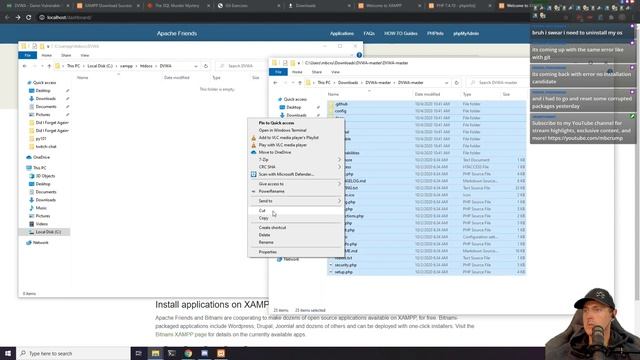Open address bar dropdown in DVWA window
The height and width of the screenshot is (360, 640).
196,66
